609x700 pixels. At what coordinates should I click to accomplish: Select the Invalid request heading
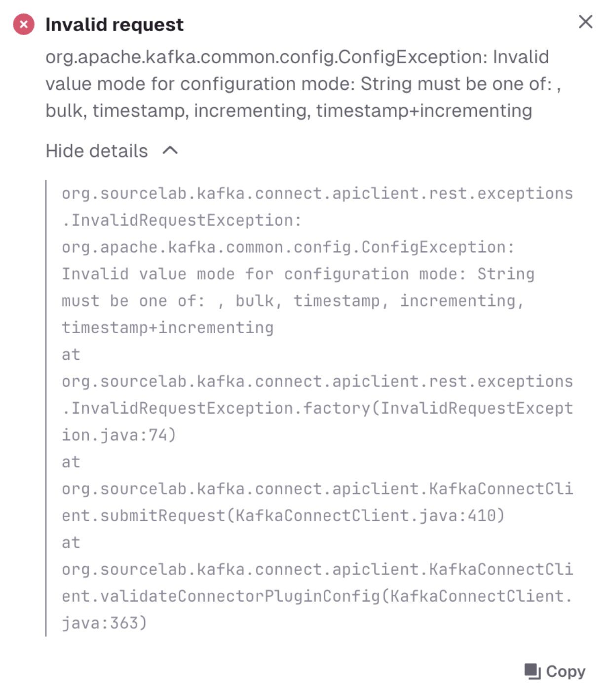pyautogui.click(x=114, y=24)
